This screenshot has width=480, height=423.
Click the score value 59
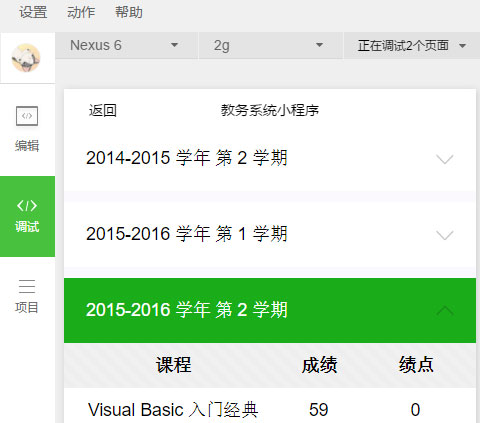(x=319, y=410)
